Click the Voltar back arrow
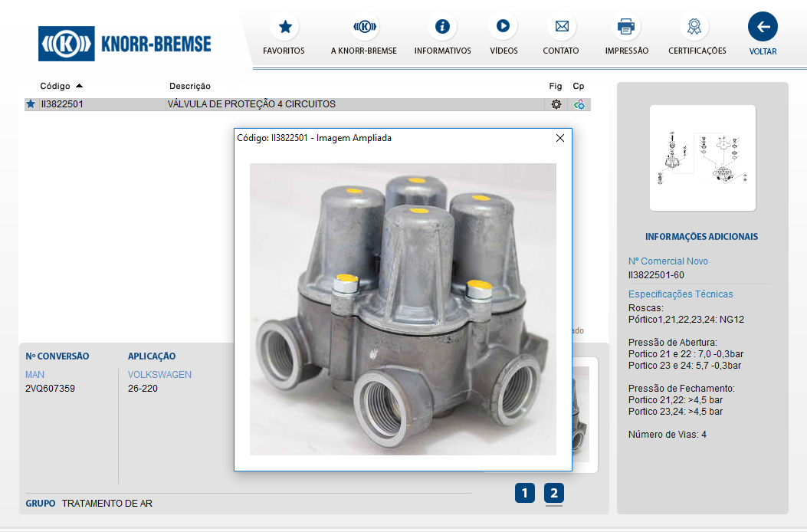 point(763,28)
